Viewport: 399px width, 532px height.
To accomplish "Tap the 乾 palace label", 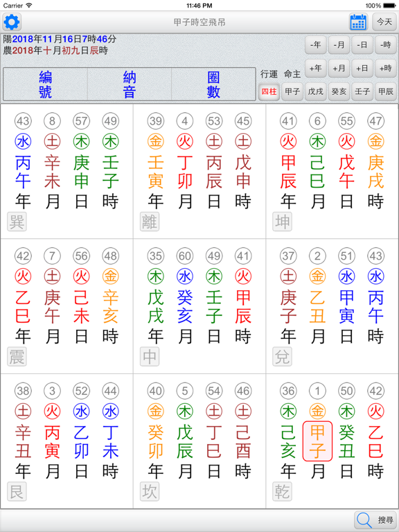I will point(283,492).
